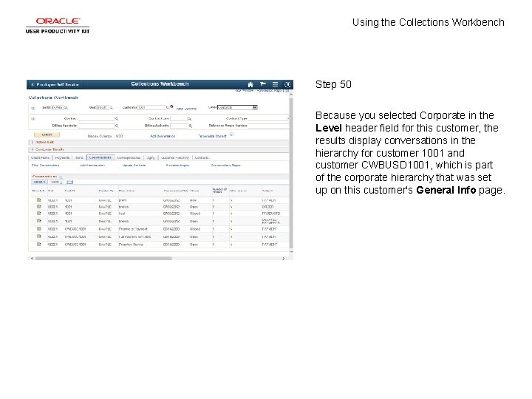Click the Promise of Payment description cell

133,229
